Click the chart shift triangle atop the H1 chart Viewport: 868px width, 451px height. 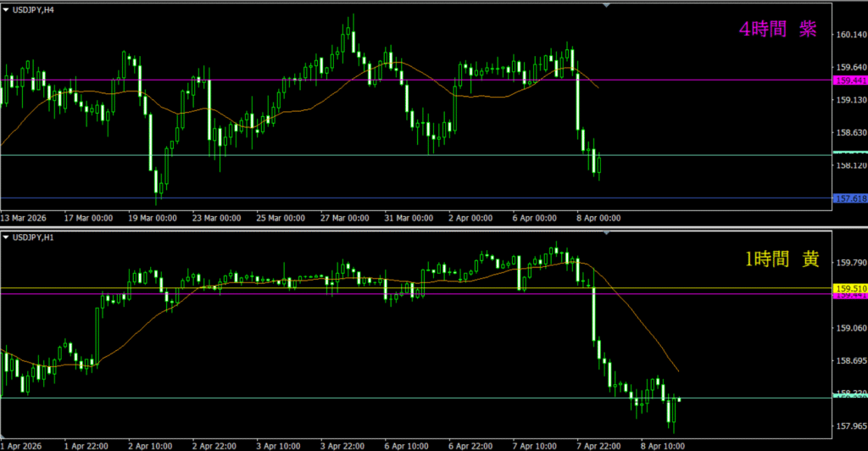[x=606, y=231]
